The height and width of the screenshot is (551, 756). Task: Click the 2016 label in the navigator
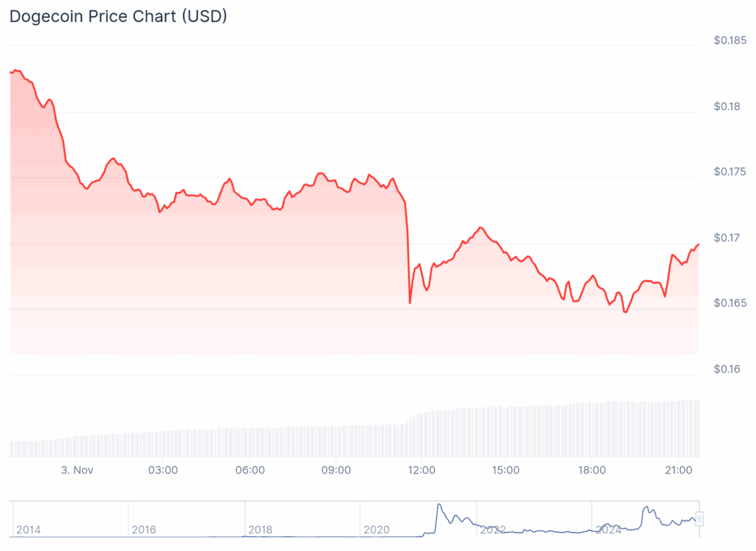point(144,530)
